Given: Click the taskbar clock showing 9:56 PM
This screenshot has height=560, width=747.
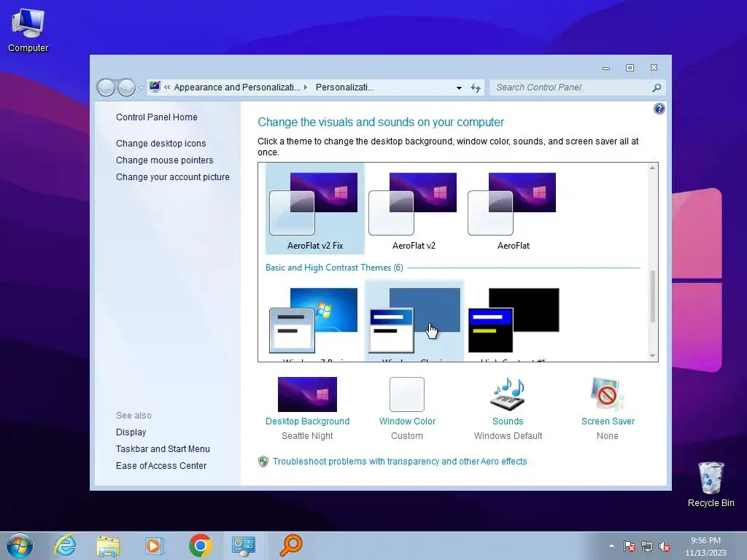Looking at the screenshot, I should coord(705,546).
